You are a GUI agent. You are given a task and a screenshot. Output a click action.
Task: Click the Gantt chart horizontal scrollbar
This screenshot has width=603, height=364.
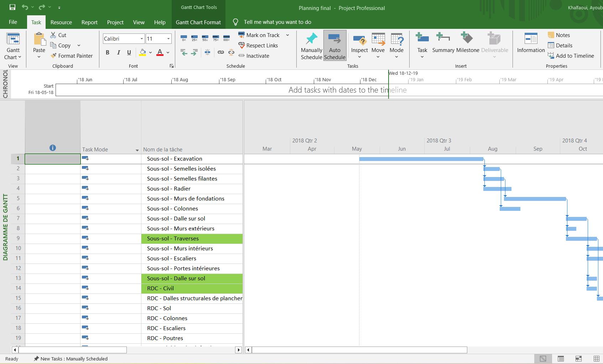[x=360, y=350]
